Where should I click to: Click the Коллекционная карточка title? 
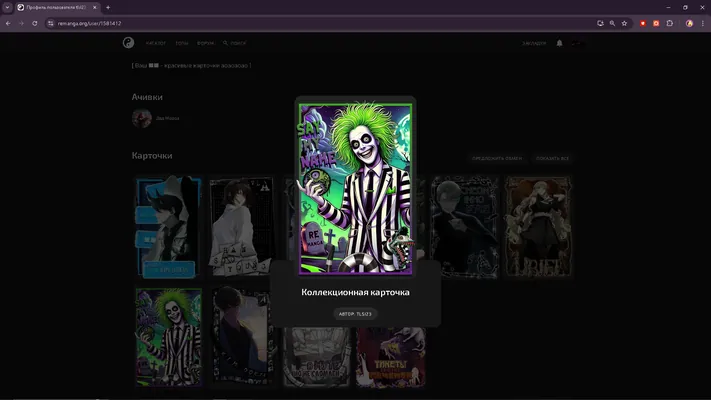point(356,292)
